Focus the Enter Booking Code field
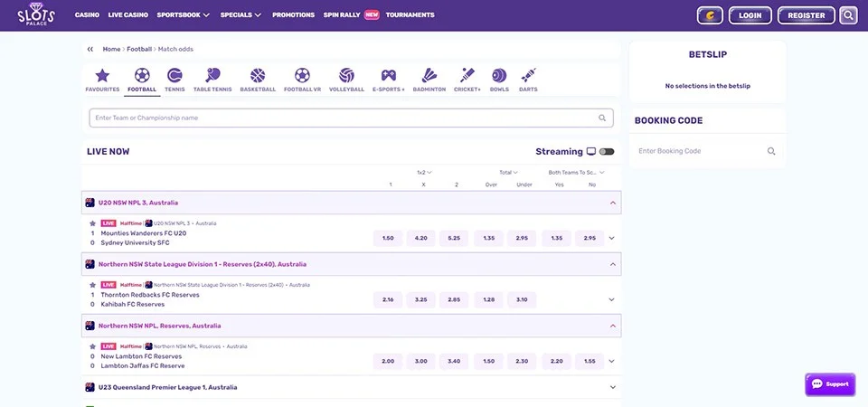This screenshot has height=407, width=868. 707,151
